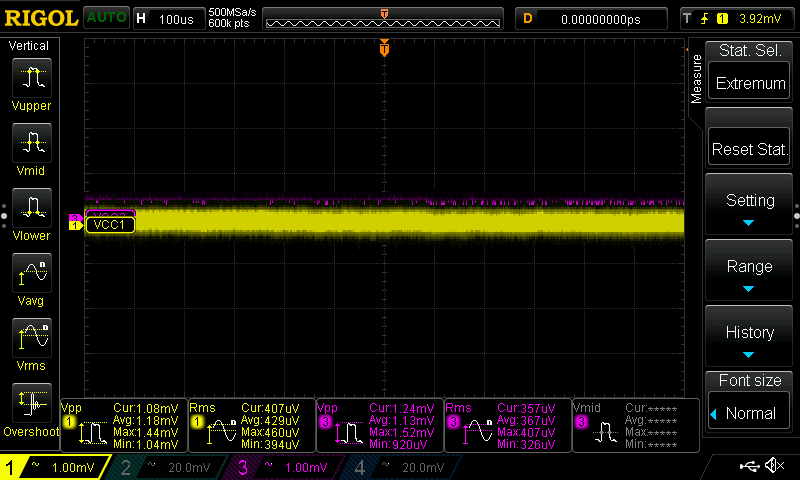Click the RIGOL logo
The height and width of the screenshot is (480, 800).
click(41, 18)
